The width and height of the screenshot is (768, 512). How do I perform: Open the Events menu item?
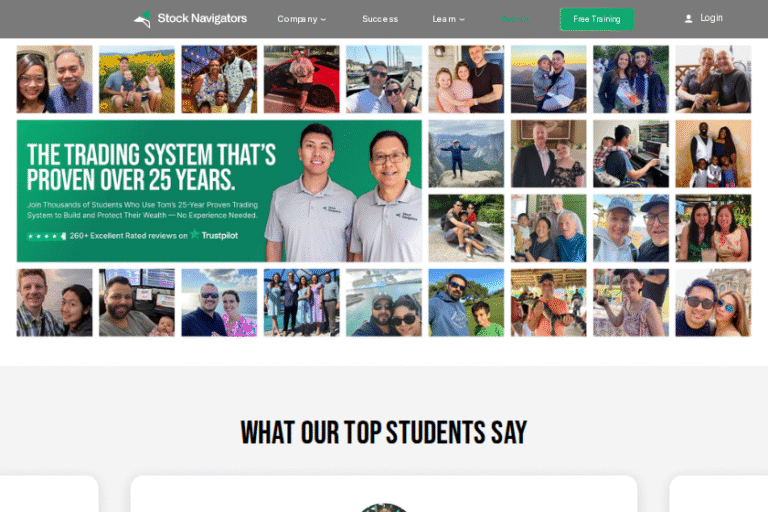click(515, 19)
